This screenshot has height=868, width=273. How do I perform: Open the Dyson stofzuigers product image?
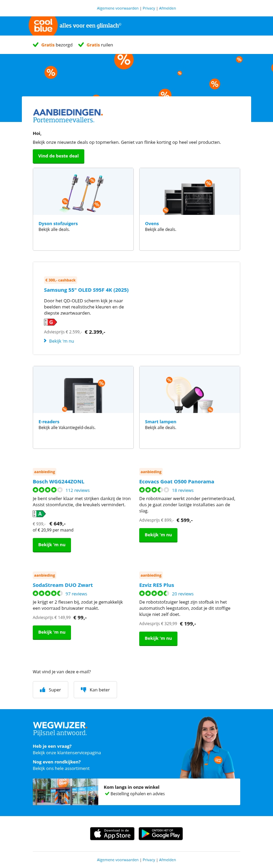click(x=83, y=192)
